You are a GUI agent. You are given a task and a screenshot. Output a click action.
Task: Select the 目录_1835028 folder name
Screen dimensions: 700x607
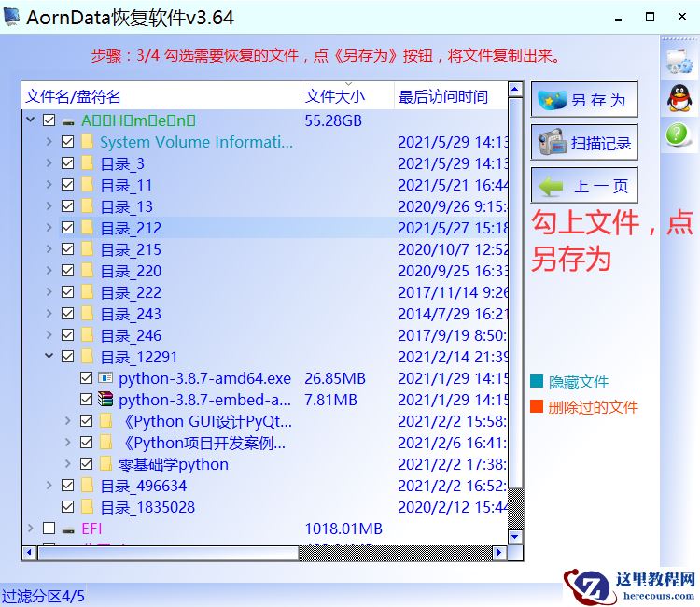147,507
